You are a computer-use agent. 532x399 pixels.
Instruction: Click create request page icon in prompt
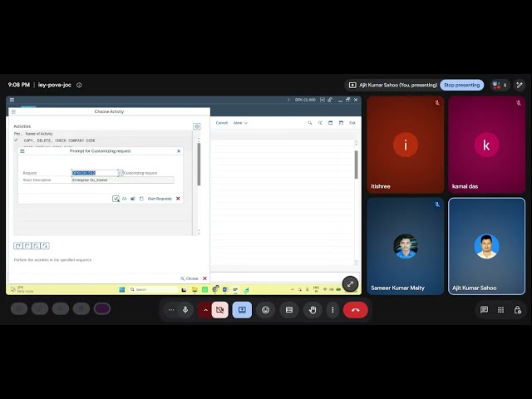pos(141,199)
